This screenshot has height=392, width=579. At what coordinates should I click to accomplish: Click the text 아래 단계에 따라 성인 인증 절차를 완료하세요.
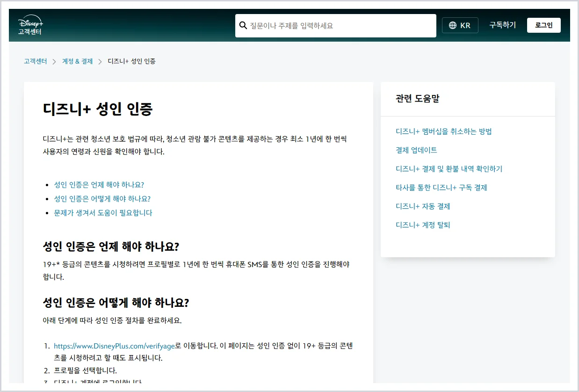coord(112,321)
